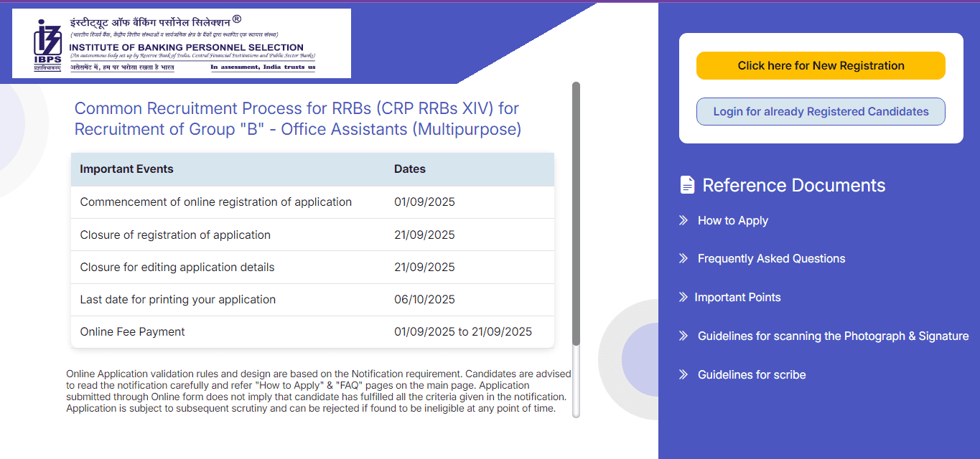Screen dimensions: 980x459
Task: Click here for New Registration
Action: tap(820, 65)
